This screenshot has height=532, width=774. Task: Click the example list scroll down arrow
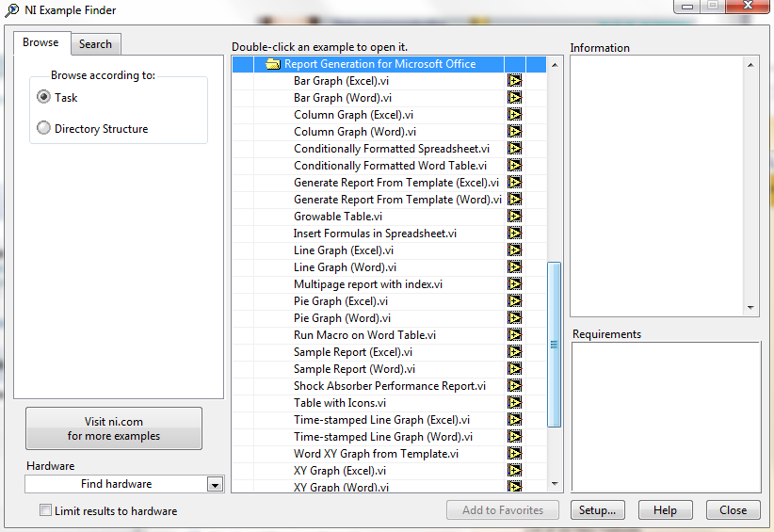(x=555, y=484)
